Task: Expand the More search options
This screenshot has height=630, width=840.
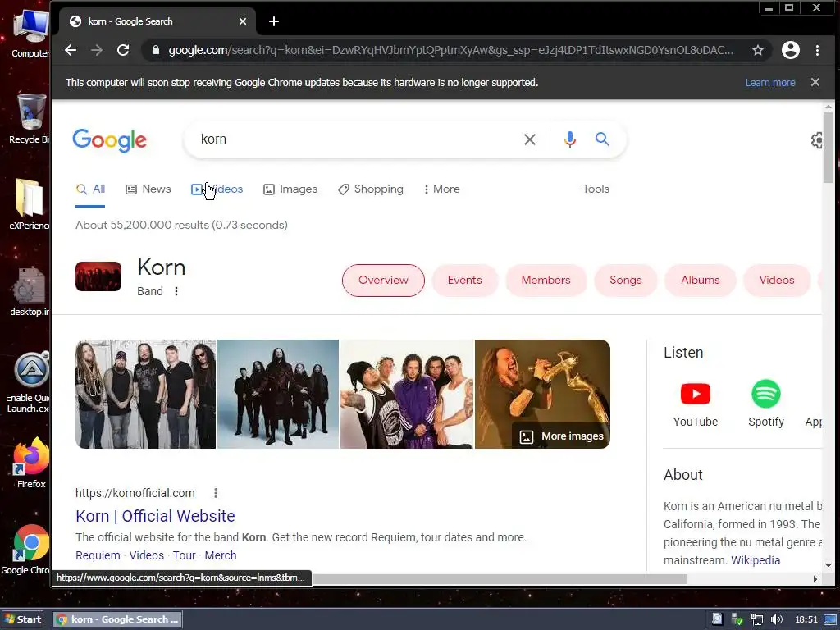Action: tap(441, 189)
